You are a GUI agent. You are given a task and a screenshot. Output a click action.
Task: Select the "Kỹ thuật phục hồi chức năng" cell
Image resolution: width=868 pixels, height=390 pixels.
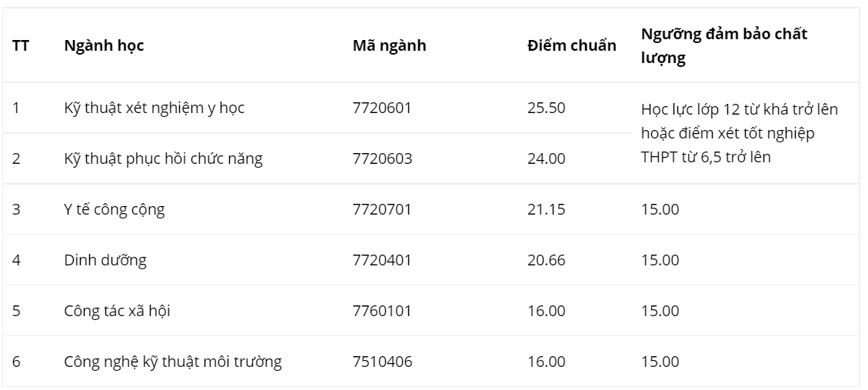click(x=163, y=158)
